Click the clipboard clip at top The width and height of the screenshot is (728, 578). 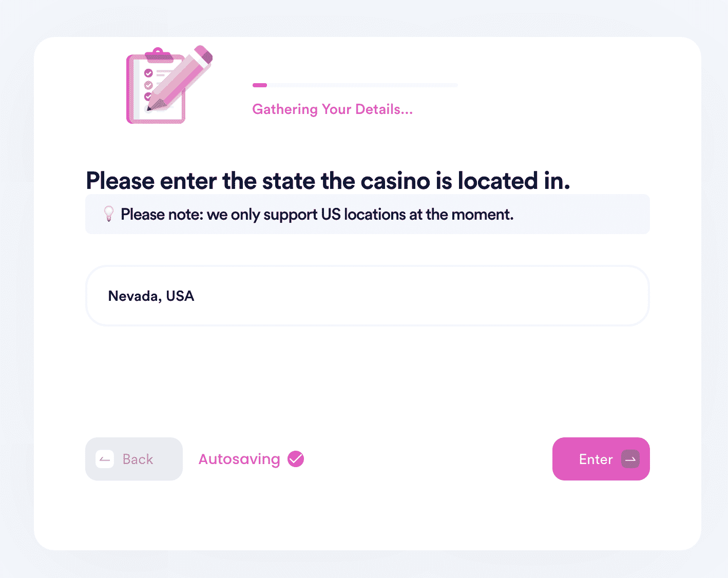coord(159,54)
